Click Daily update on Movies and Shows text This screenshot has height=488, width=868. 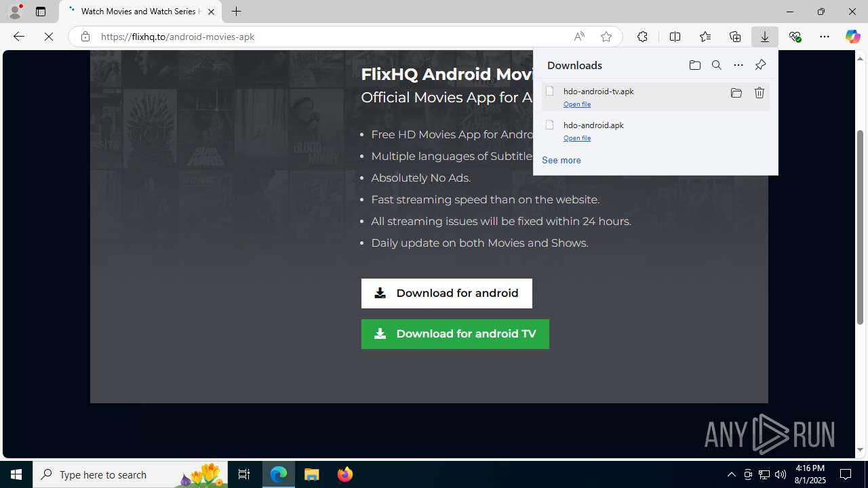479,243
